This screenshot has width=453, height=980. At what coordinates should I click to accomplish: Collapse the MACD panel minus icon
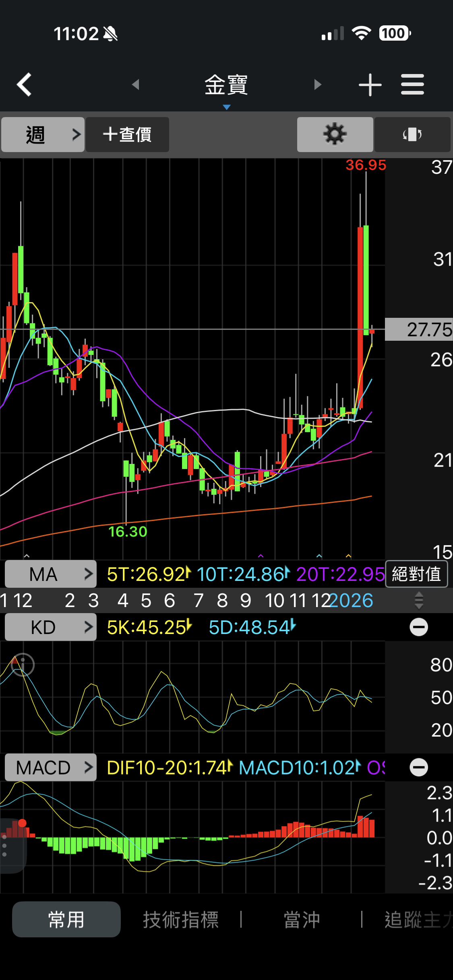[x=419, y=768]
